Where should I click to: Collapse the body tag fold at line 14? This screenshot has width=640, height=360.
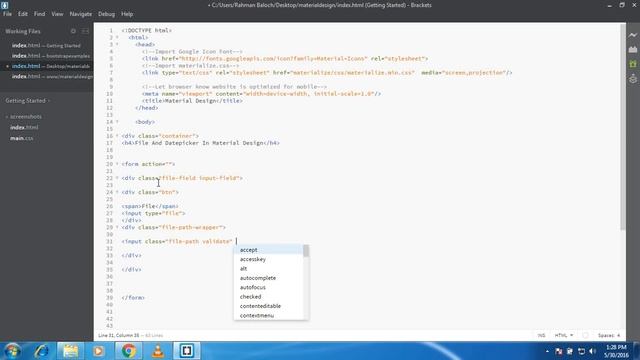click(117, 122)
